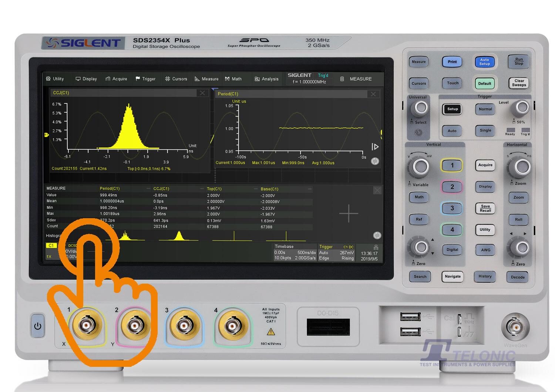Toggle the Touch button
This screenshot has width=555, height=392.
[x=453, y=83]
